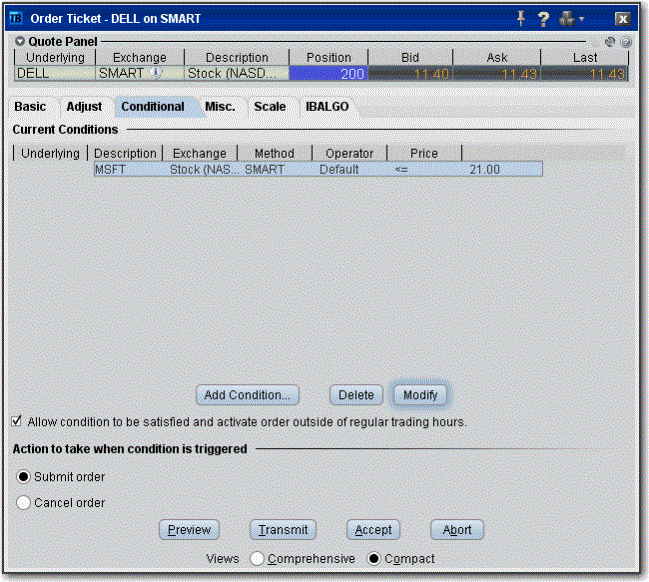
Task: Select the Cancel order radio button
Action: 23,503
